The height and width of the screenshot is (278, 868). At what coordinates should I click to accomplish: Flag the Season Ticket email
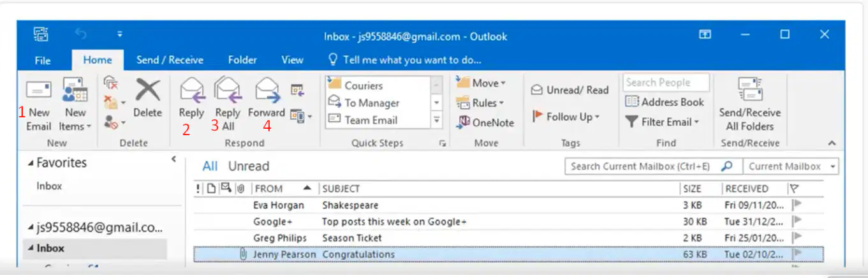pos(796,238)
